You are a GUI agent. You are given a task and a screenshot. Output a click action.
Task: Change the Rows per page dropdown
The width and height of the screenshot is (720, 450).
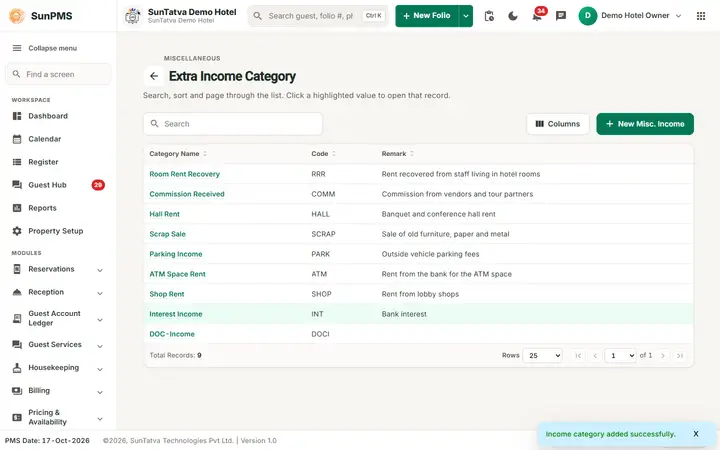tap(543, 355)
